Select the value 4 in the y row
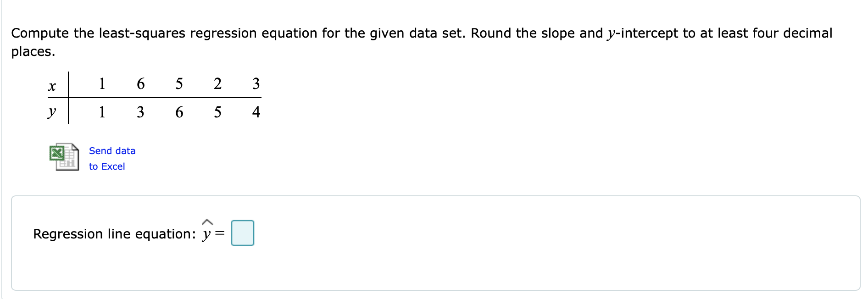 click(x=256, y=111)
